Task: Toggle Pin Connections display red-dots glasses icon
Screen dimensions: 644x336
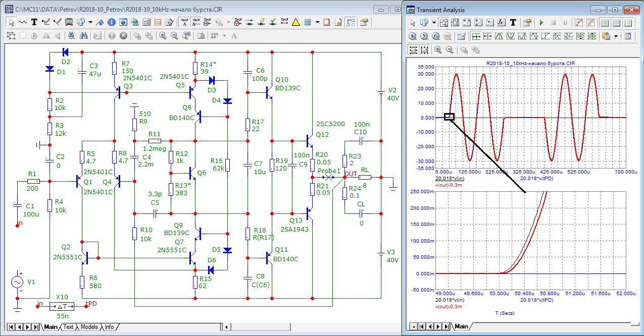Action: 284,22
